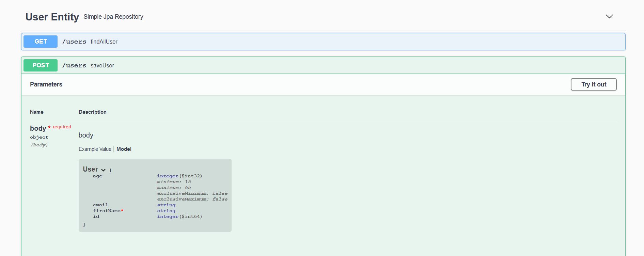This screenshot has width=644, height=256.
Task: Click the Description column header
Action: [x=93, y=112]
